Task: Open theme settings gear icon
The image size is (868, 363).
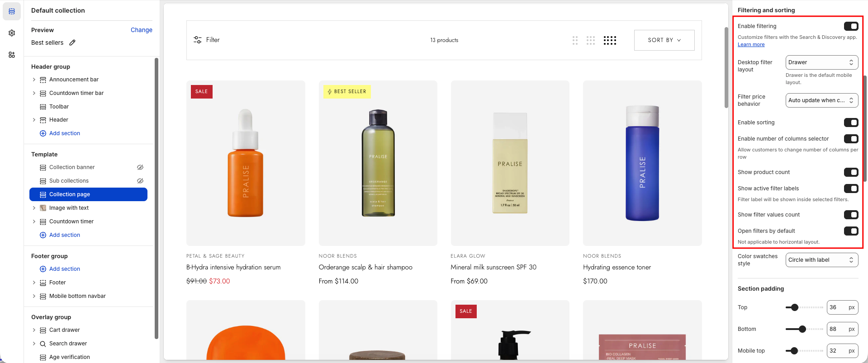Action: tap(12, 33)
